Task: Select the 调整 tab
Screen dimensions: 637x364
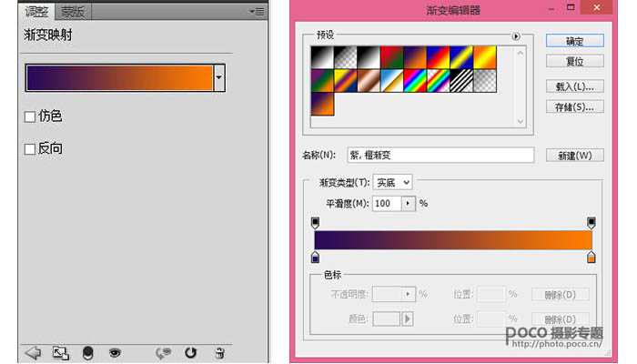Action: click(x=37, y=12)
